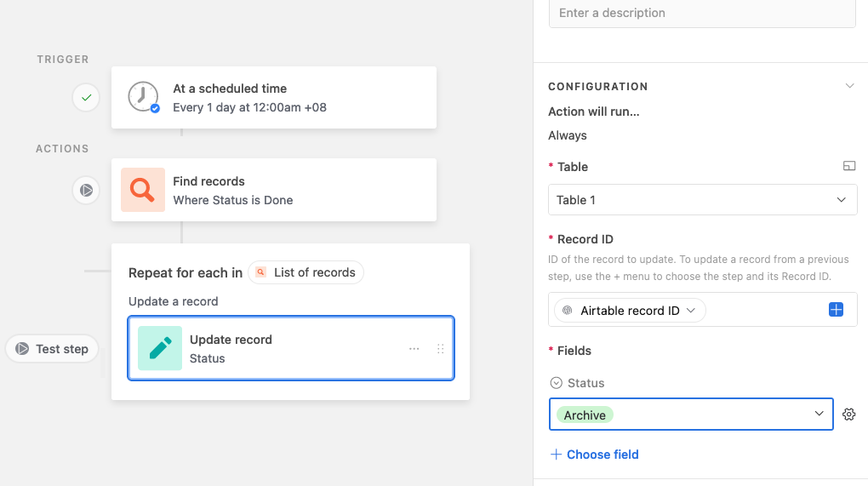
Task: Open the three-dot menu on Update record
Action: click(414, 349)
